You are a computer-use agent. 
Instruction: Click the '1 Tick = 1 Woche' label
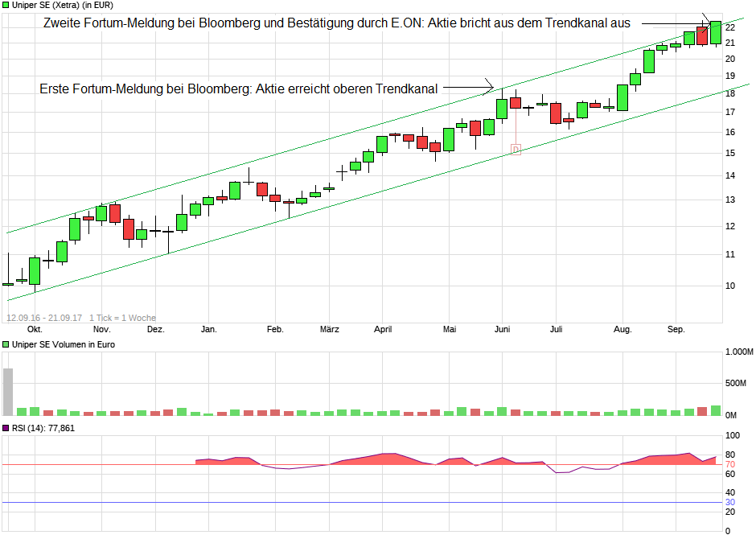(122, 318)
